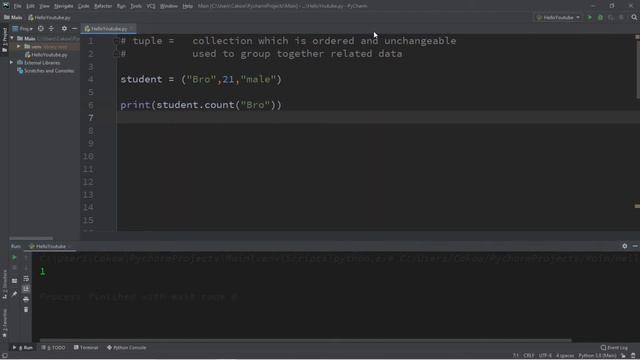Open the VCS menu
640x360 pixels.
[x=151, y=6]
